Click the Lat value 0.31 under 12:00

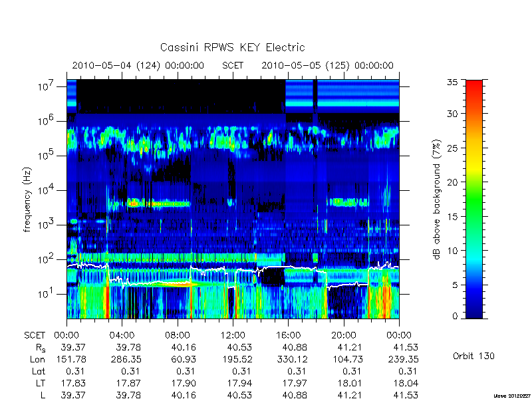(x=241, y=372)
